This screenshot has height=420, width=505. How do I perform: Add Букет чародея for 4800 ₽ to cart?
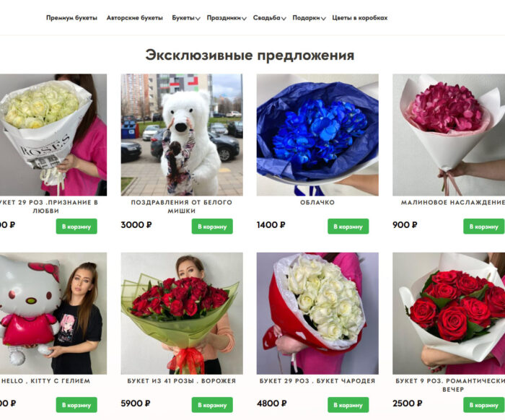pyautogui.click(x=348, y=405)
